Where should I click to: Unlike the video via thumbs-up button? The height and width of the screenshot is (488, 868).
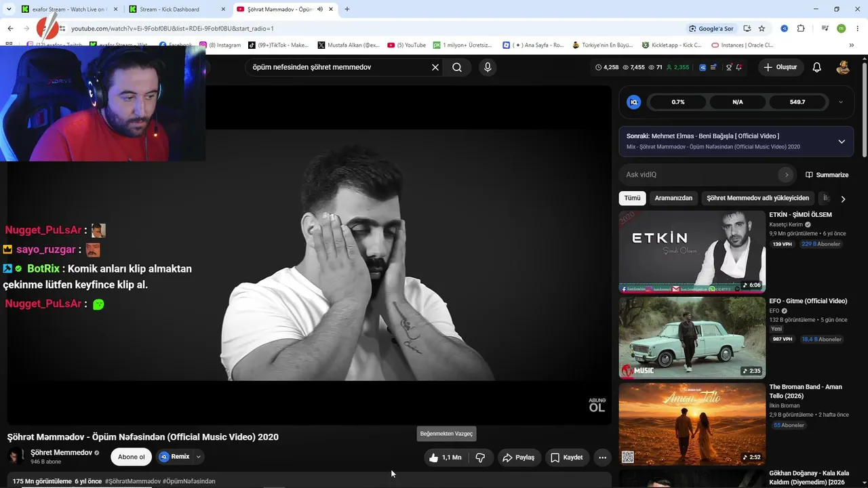tap(445, 457)
